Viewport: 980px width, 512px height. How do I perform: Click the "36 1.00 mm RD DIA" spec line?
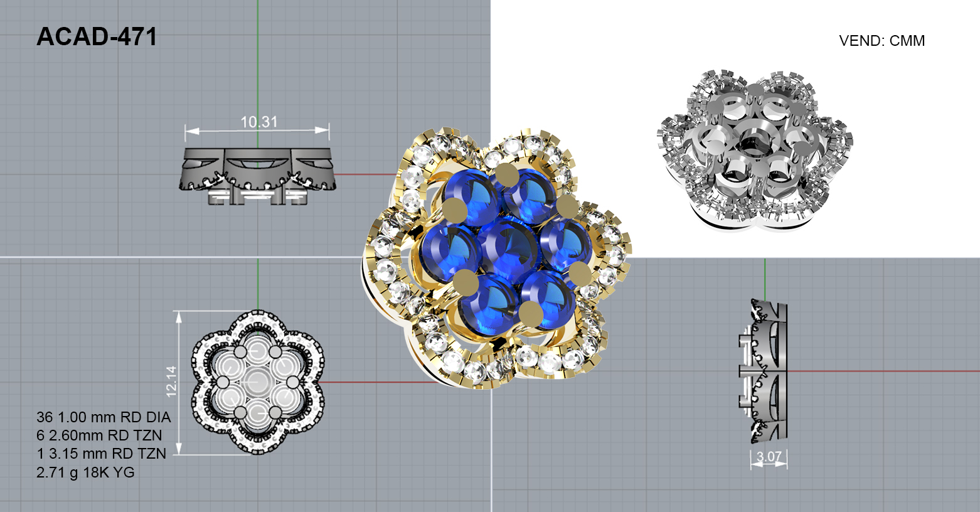104,417
